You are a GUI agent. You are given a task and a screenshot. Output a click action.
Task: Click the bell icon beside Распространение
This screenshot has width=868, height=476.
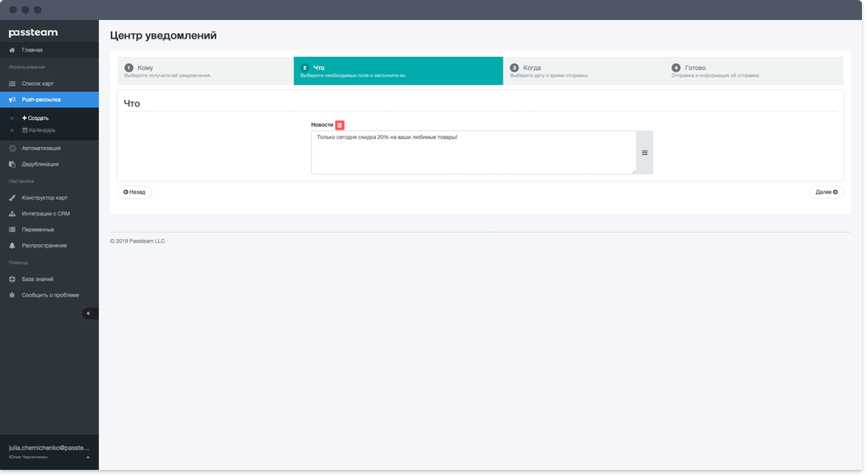[x=12, y=246]
